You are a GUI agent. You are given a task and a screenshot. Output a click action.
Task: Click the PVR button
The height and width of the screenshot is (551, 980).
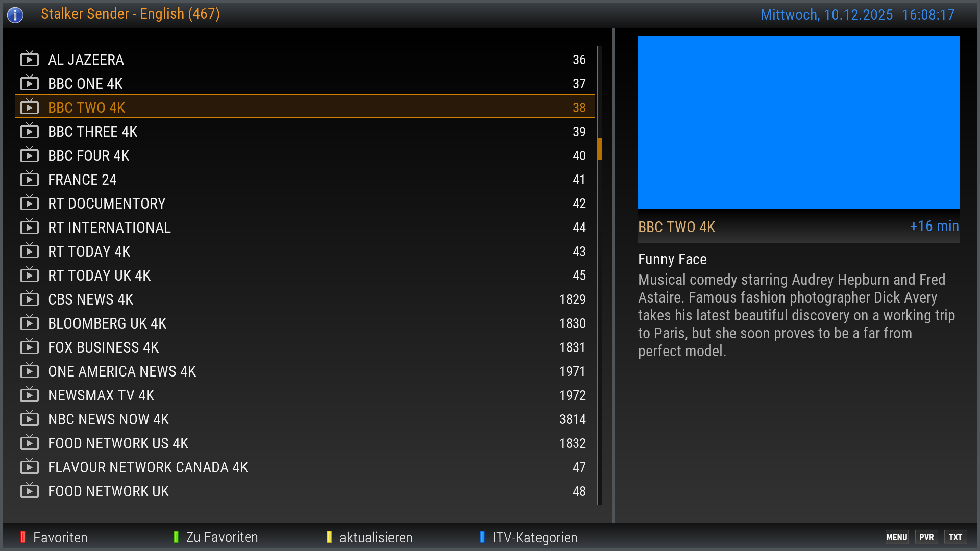click(x=926, y=537)
